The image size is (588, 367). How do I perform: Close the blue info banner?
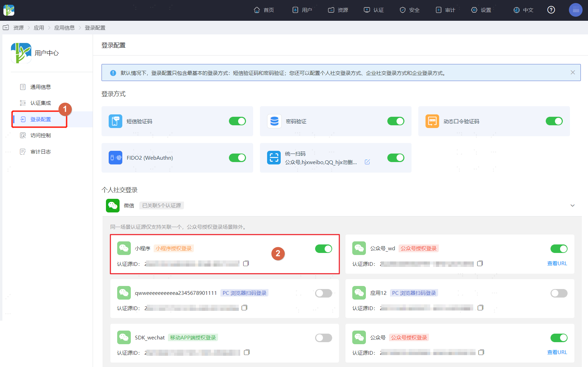point(573,73)
